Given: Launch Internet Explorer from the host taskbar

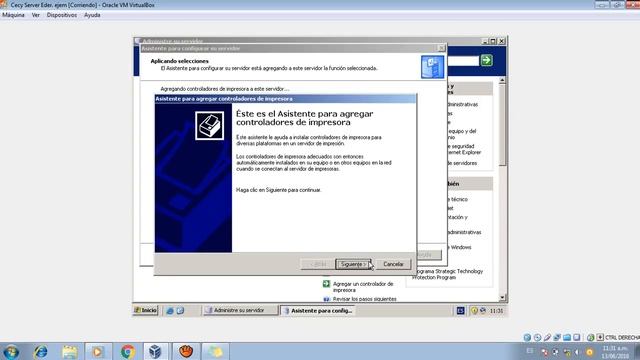Looking at the screenshot, I should coord(40,351).
